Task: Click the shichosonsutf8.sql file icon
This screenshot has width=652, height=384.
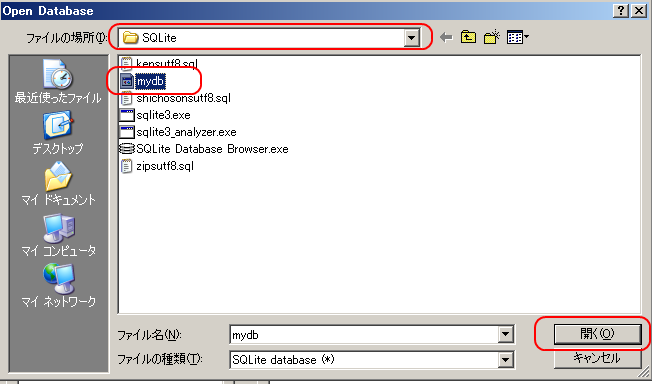Action: coord(126,98)
